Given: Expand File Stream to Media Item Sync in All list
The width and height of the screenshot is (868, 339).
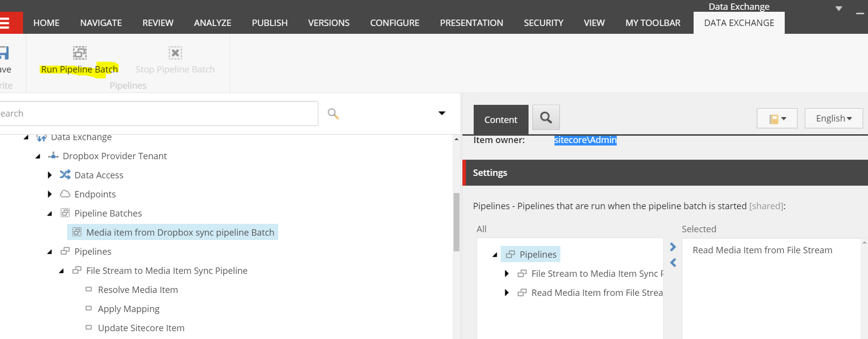Looking at the screenshot, I should [507, 273].
